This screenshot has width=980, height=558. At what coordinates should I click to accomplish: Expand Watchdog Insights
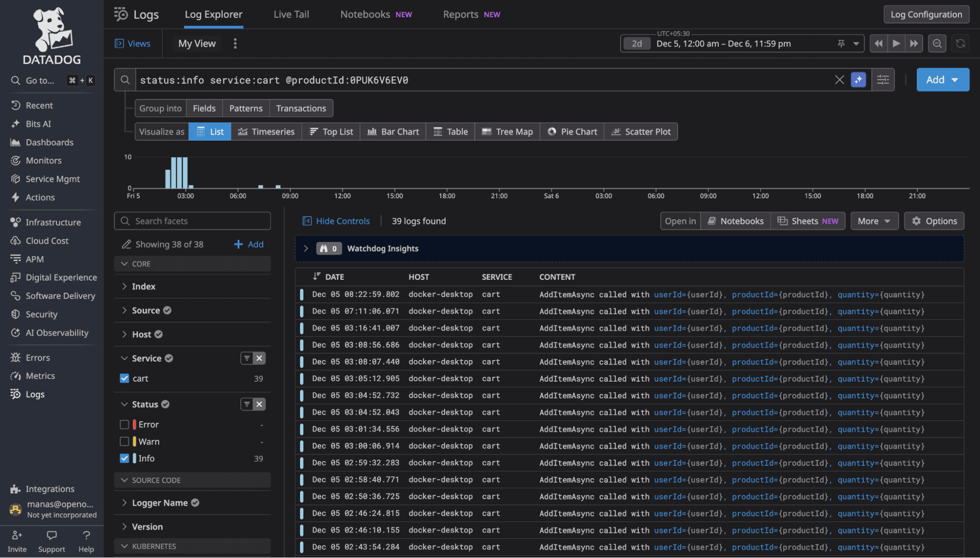pyautogui.click(x=305, y=248)
